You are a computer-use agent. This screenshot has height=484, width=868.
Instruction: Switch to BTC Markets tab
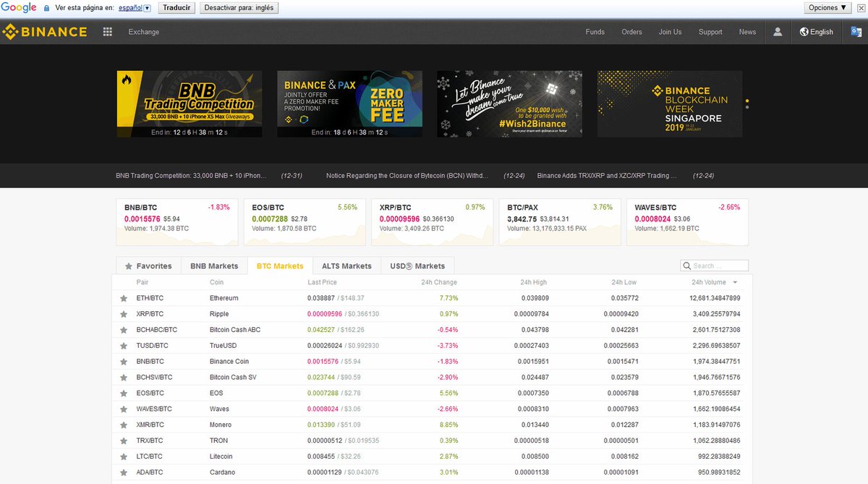click(280, 266)
